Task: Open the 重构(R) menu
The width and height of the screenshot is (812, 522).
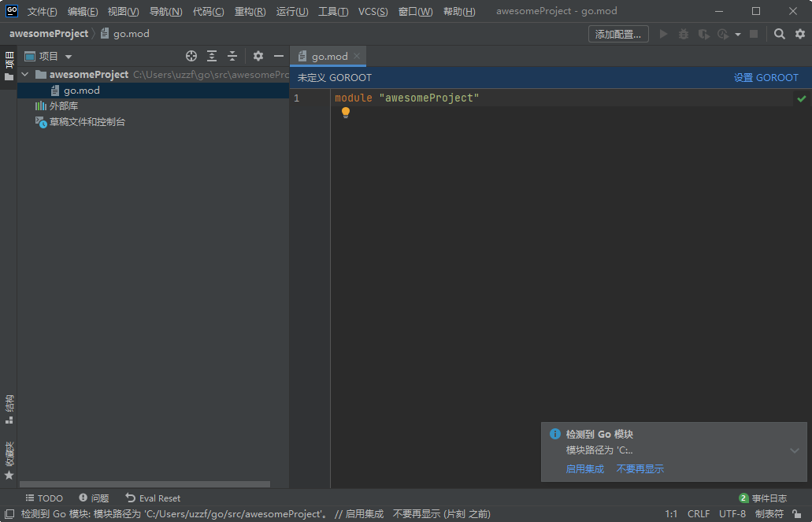Action: 250,11
